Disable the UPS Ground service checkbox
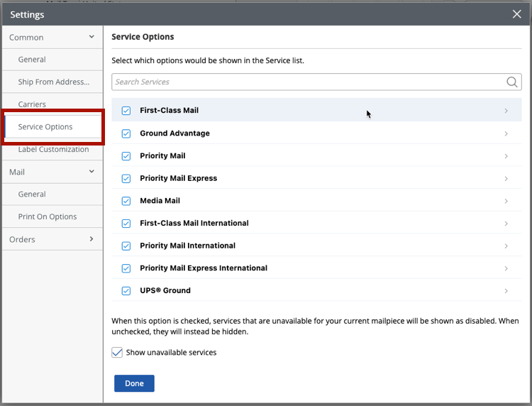532x406 pixels. point(126,291)
